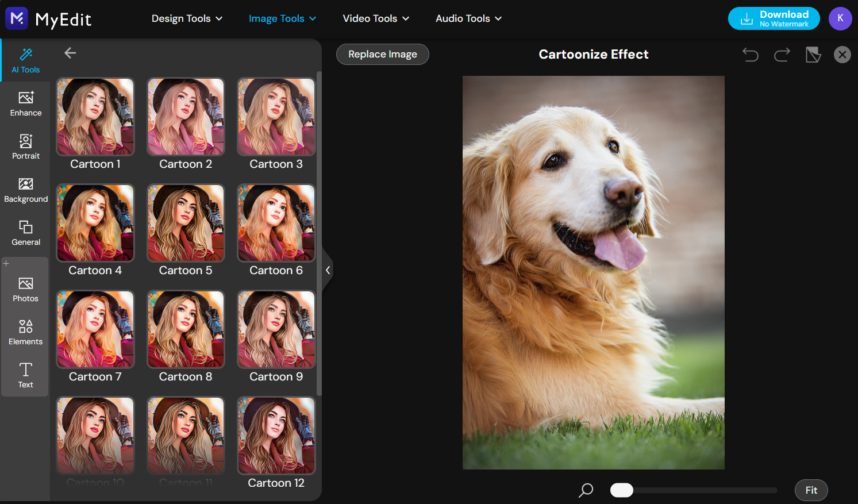Redo the last edit
The height and width of the screenshot is (504, 858).
click(782, 54)
